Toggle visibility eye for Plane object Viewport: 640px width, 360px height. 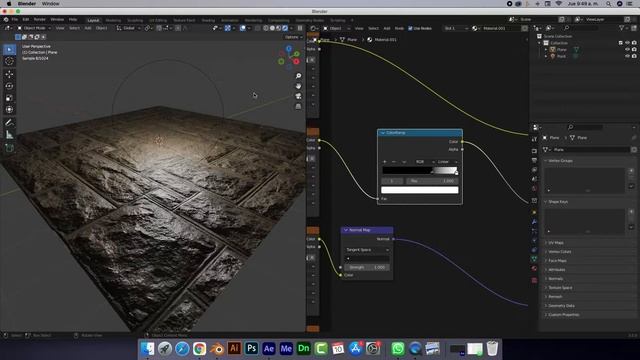pos(627,49)
